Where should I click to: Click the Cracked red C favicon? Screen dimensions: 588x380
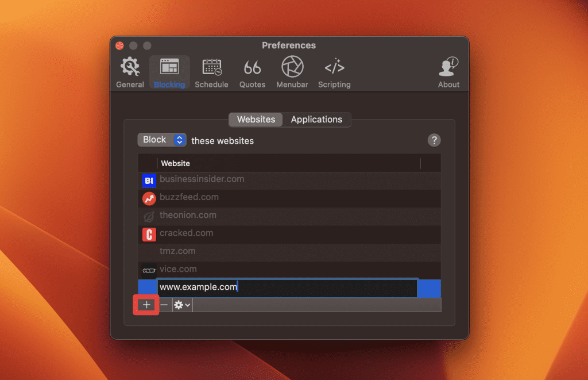(149, 235)
